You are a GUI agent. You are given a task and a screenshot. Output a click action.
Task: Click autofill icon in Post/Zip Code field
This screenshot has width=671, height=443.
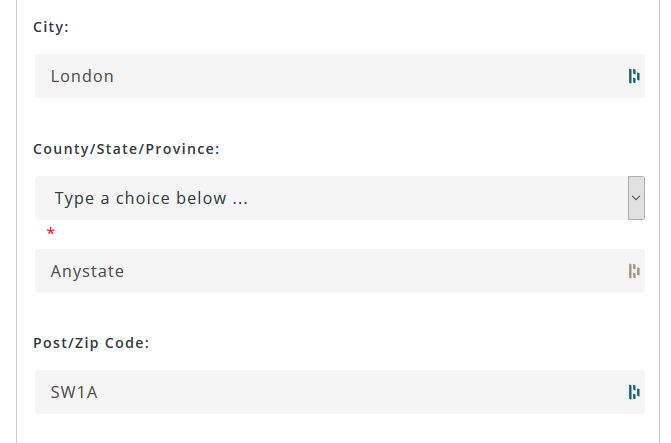[634, 392]
